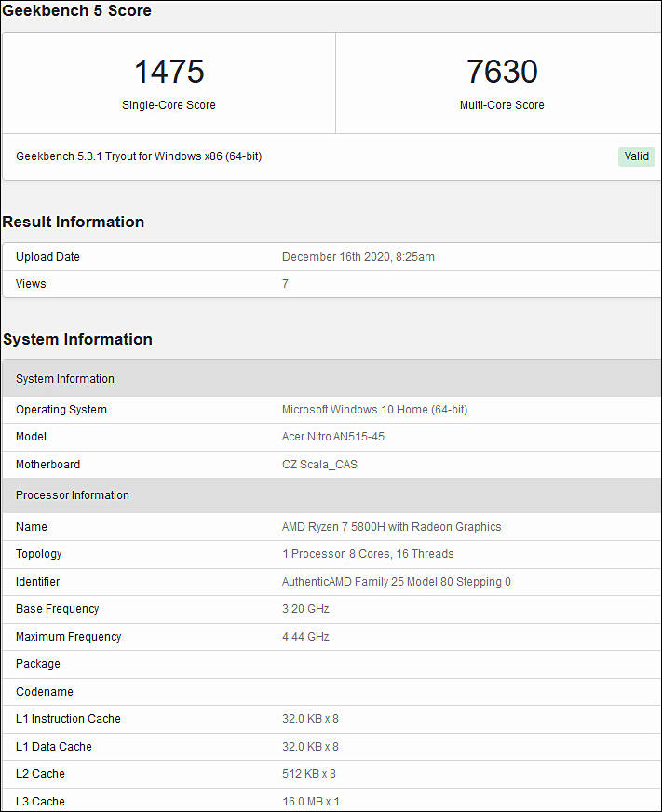Click the Valid status badge

636,156
